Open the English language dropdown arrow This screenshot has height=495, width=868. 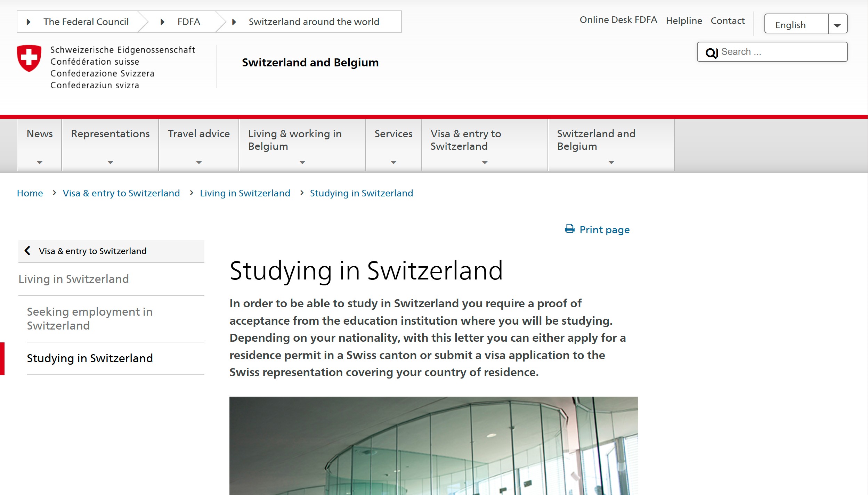tap(837, 25)
